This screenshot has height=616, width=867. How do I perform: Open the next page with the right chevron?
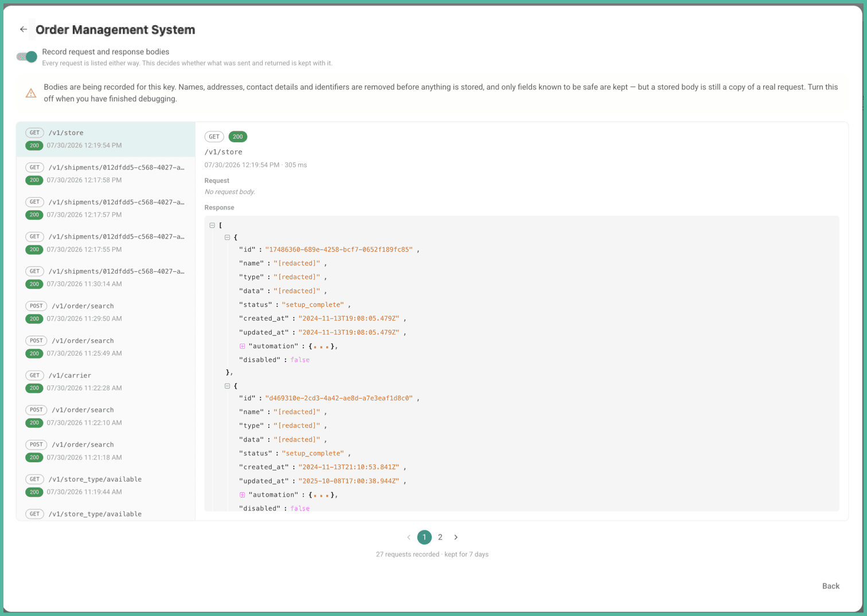click(x=456, y=537)
